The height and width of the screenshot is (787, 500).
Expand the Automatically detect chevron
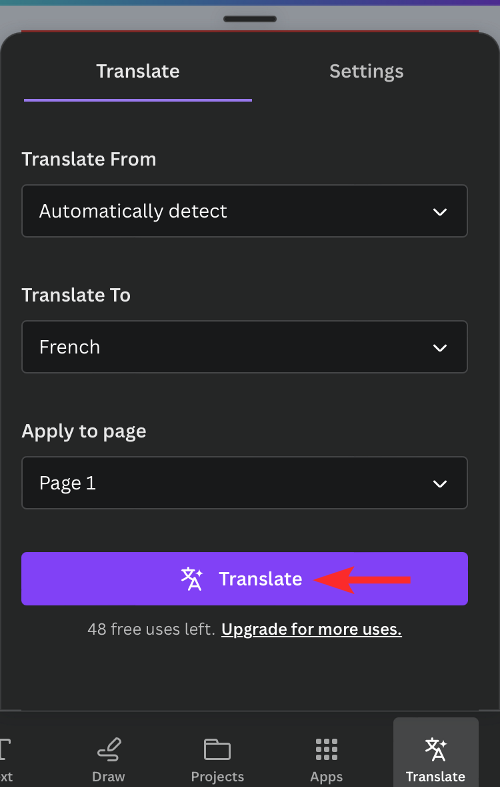[x=440, y=212]
